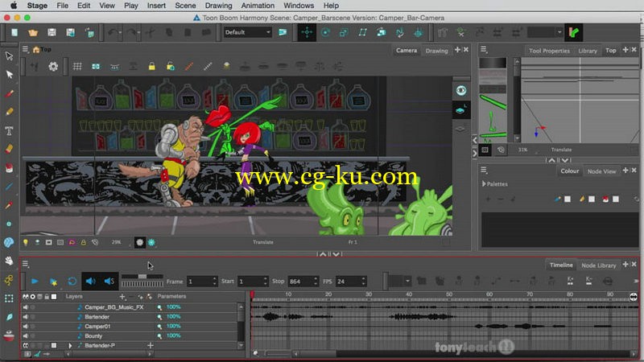Adjust the timeline speed slider
Image resolution: width=644 pixels, height=362 pixels.
pos(142,277)
